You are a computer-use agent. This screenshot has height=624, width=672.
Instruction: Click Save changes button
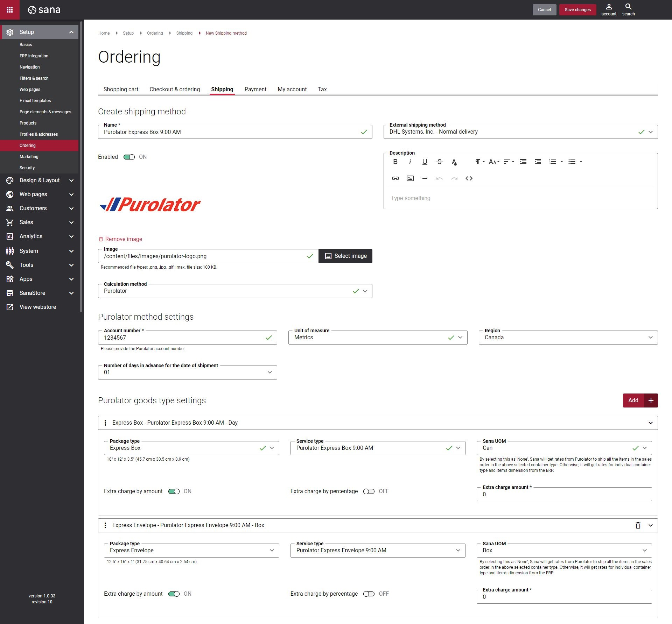577,10
